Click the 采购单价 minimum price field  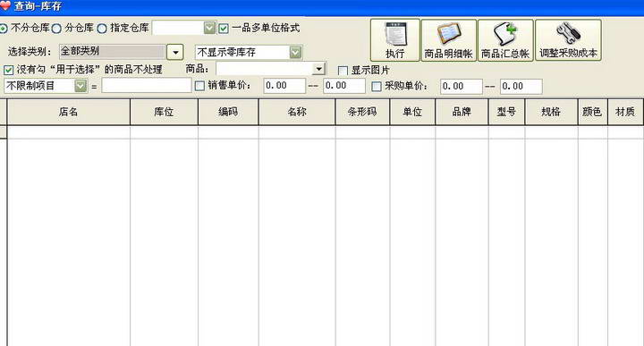[x=462, y=86]
